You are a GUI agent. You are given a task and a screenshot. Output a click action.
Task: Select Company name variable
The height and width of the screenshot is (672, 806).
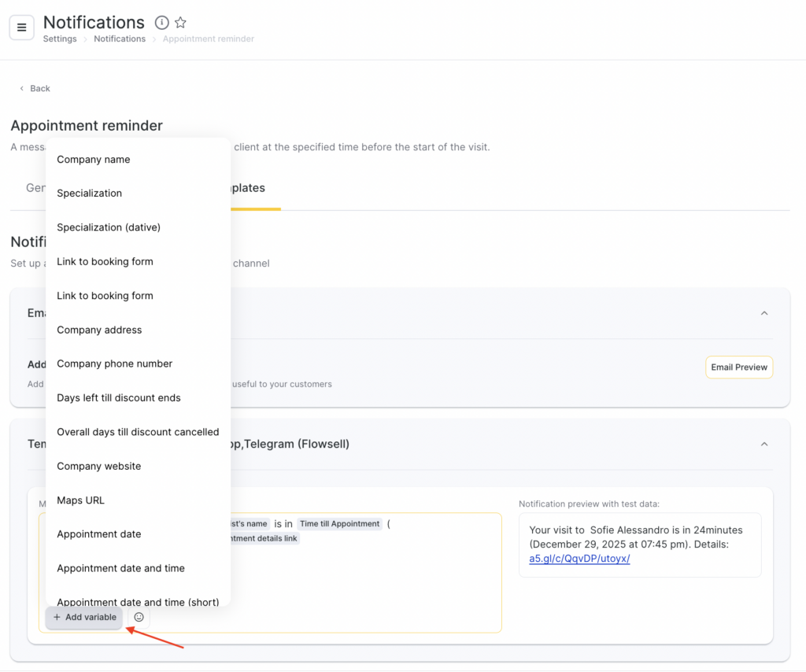coord(94,159)
